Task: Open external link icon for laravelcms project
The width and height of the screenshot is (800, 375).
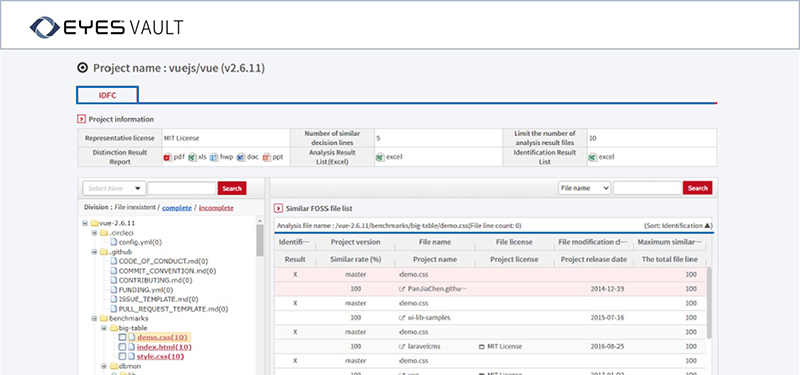Action: [x=402, y=346]
